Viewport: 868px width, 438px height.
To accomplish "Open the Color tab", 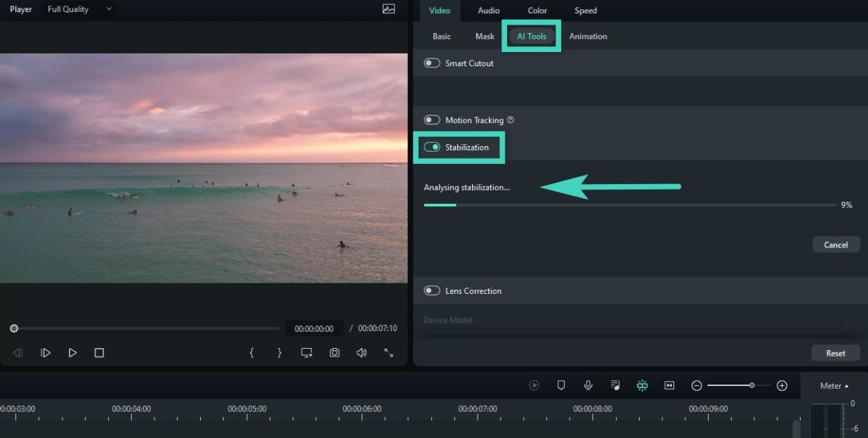I will (537, 11).
